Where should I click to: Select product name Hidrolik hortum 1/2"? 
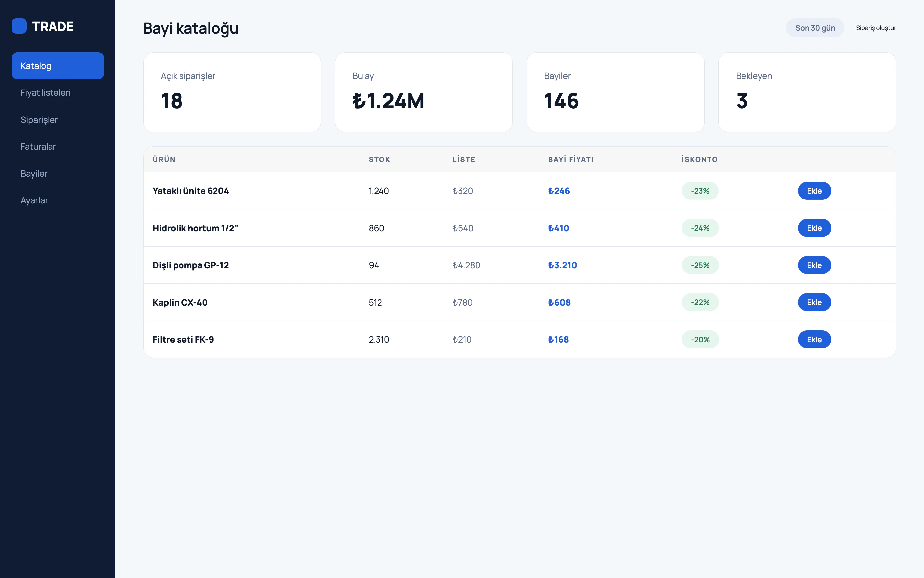tap(195, 228)
